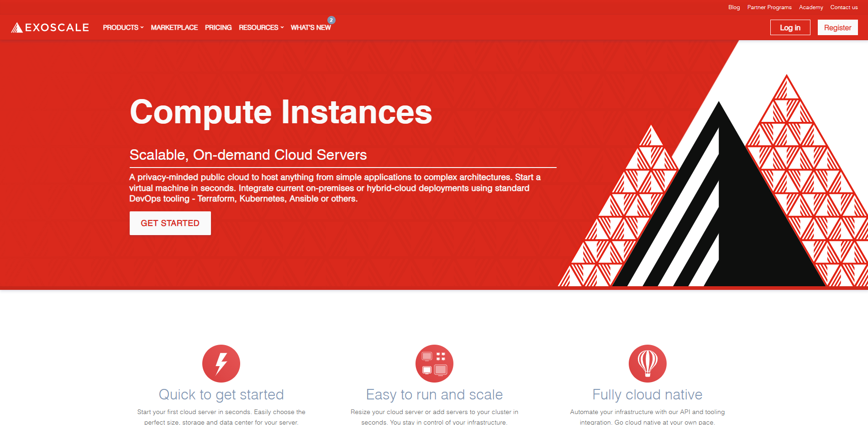Screen dimensions: 868x425
Task: Click the Contact us link
Action: coord(844,7)
